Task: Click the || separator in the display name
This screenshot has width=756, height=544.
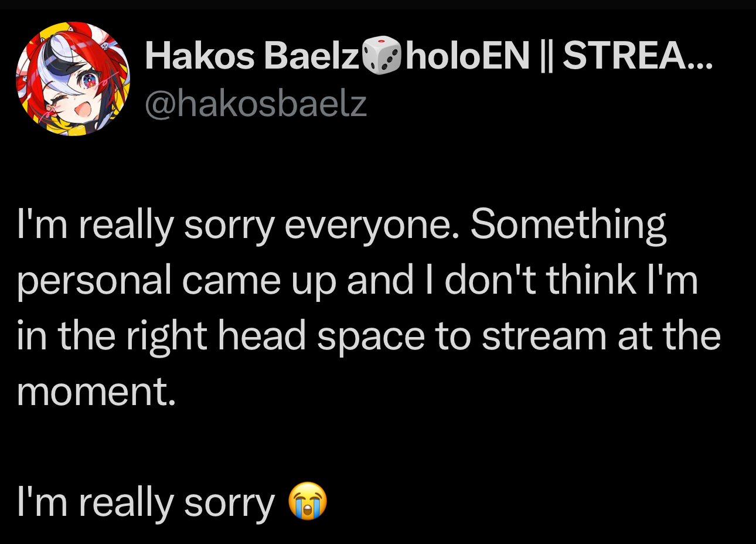Action: (546, 56)
